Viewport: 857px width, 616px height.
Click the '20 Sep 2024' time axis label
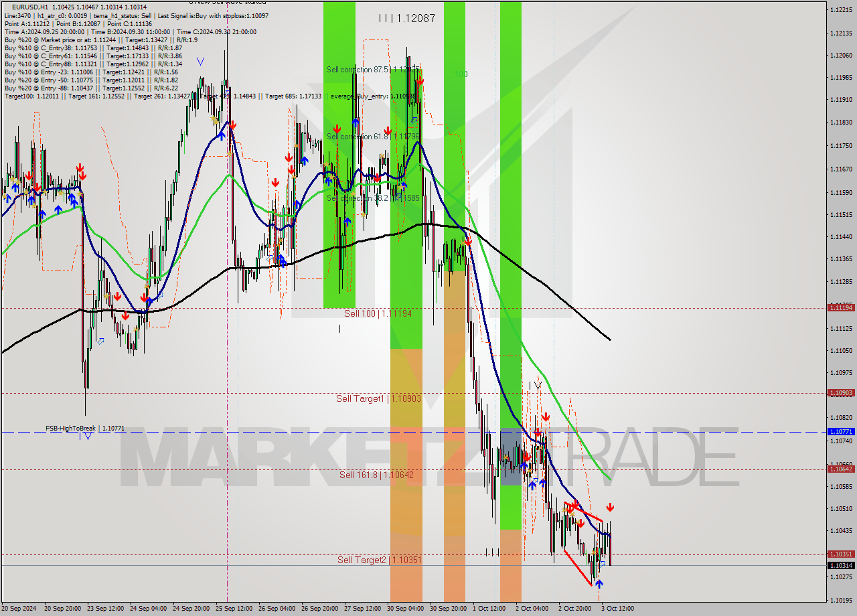pos(18,609)
